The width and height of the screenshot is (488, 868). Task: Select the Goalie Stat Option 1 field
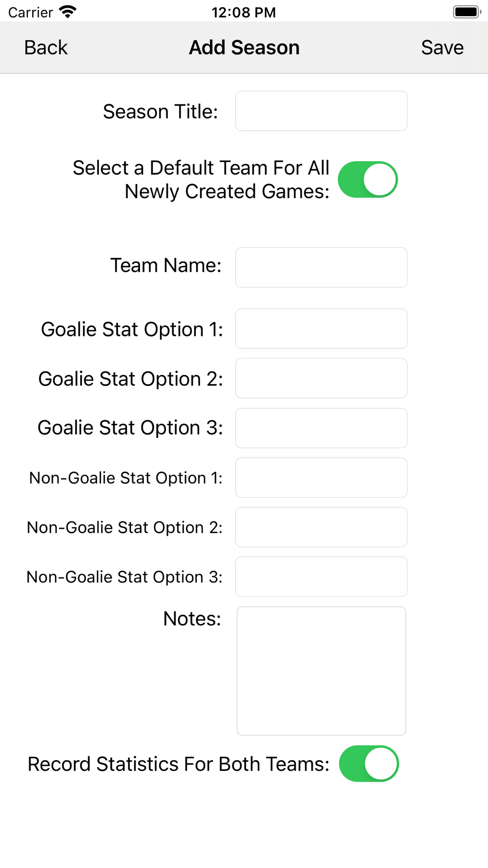[321, 329]
